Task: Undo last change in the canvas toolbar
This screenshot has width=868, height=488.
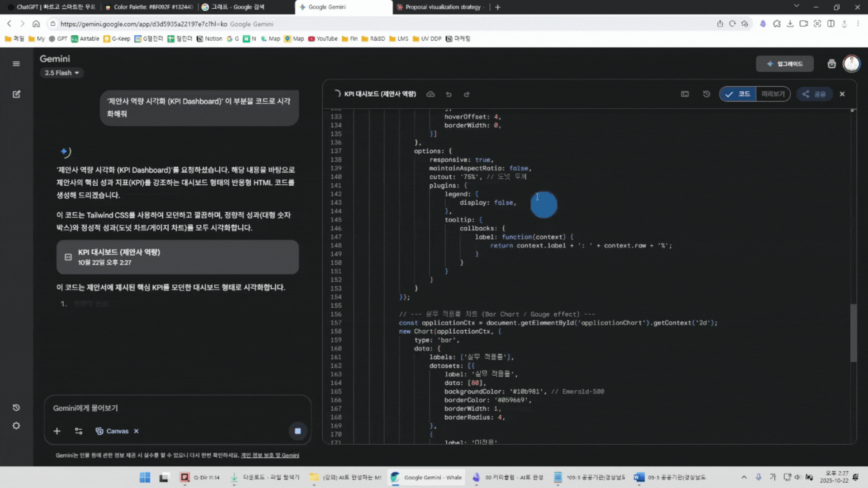Action: click(448, 94)
